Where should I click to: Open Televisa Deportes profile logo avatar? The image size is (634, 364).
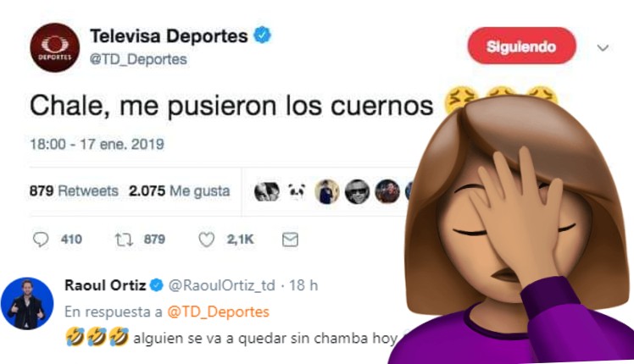pyautogui.click(x=54, y=47)
